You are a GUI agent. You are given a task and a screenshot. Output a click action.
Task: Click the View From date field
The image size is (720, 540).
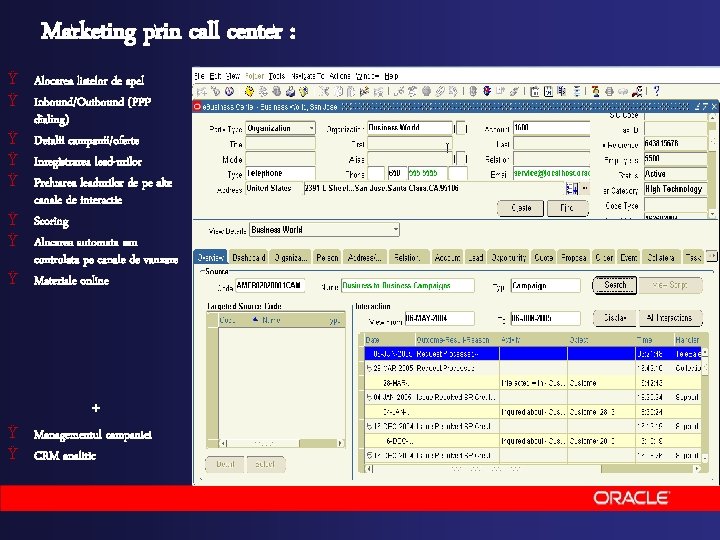439,318
